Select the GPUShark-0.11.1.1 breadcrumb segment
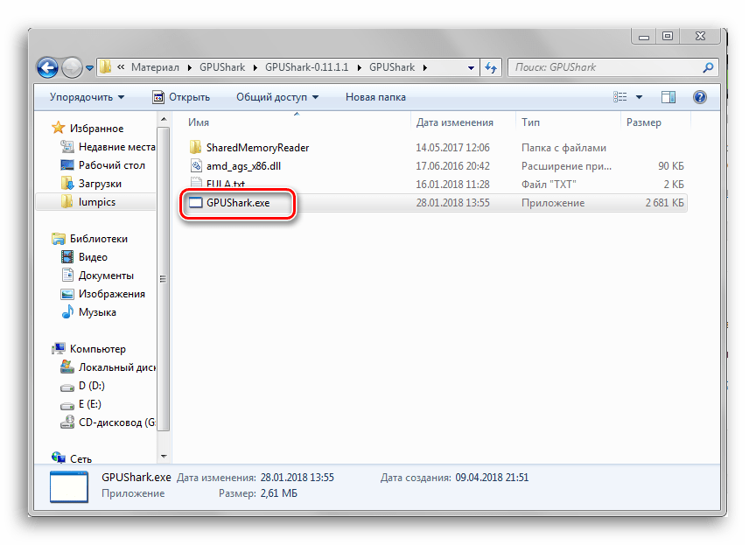The image size is (756, 545). click(x=306, y=67)
